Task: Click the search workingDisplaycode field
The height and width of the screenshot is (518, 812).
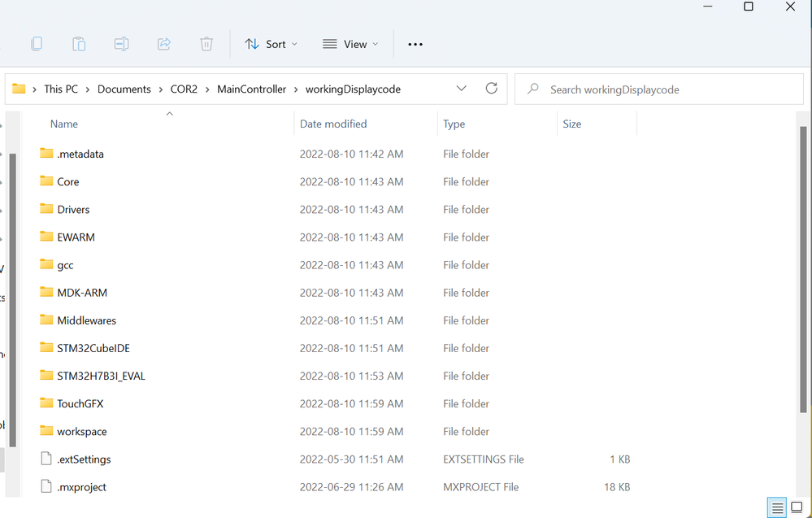Action: pos(658,89)
